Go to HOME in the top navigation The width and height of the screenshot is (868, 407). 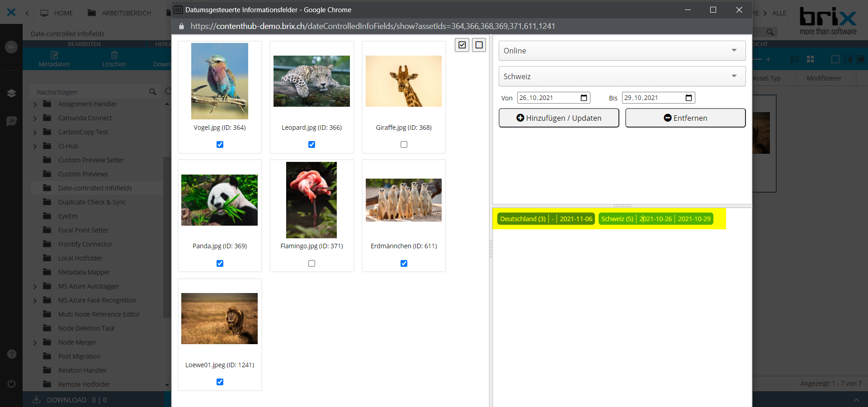click(57, 13)
